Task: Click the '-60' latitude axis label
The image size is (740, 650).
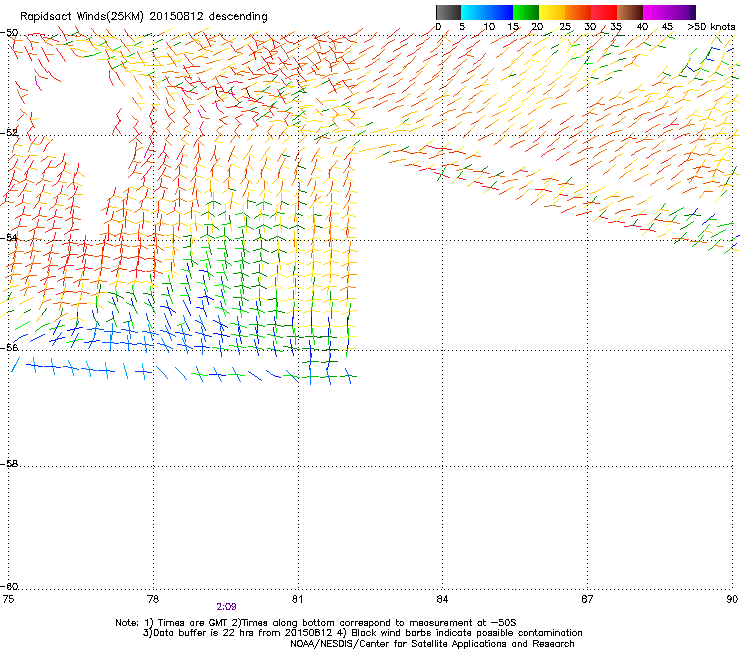Action: (10, 587)
